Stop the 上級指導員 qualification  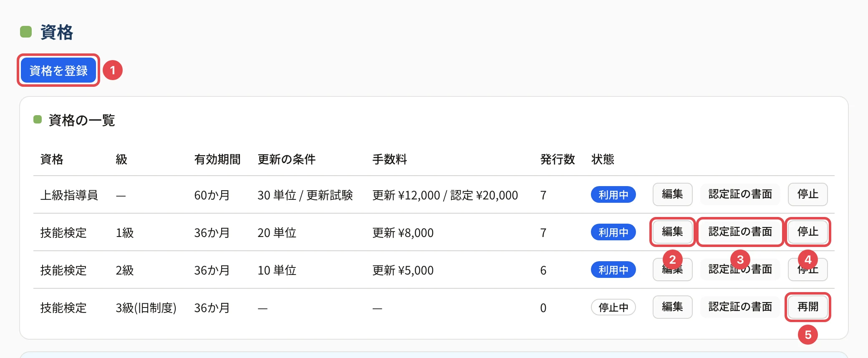pyautogui.click(x=807, y=194)
